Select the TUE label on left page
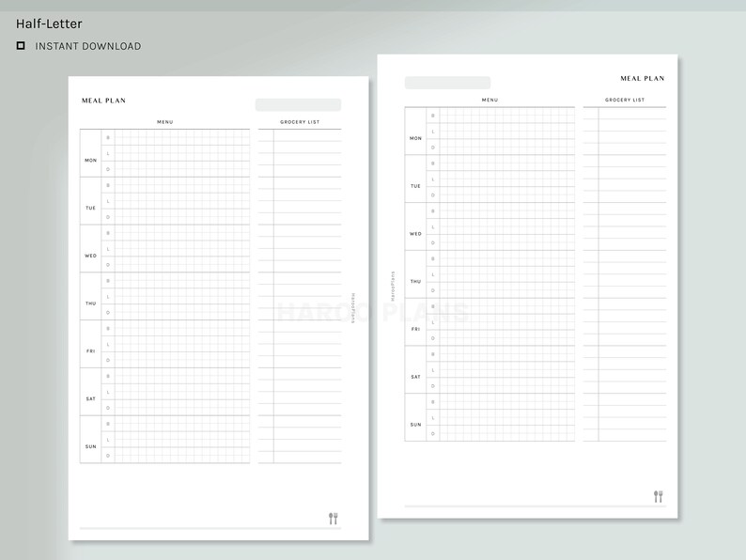This screenshot has width=746, height=560. tap(91, 208)
